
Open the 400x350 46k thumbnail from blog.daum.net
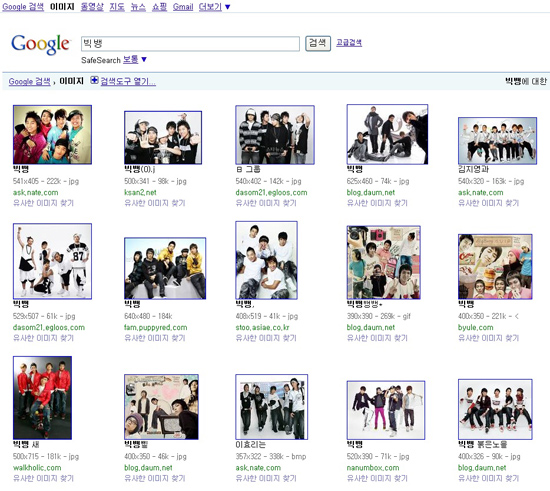click(x=161, y=407)
